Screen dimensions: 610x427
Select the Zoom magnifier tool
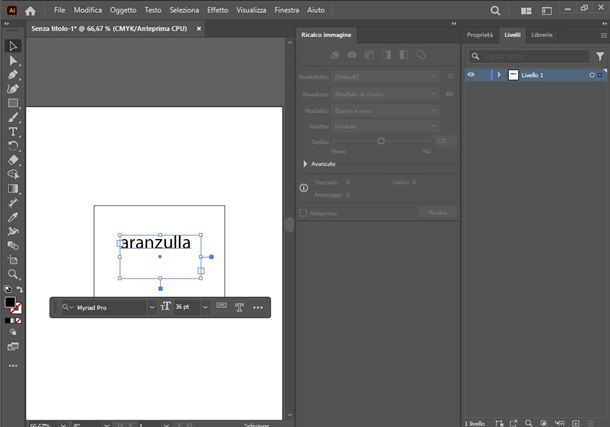click(x=13, y=273)
